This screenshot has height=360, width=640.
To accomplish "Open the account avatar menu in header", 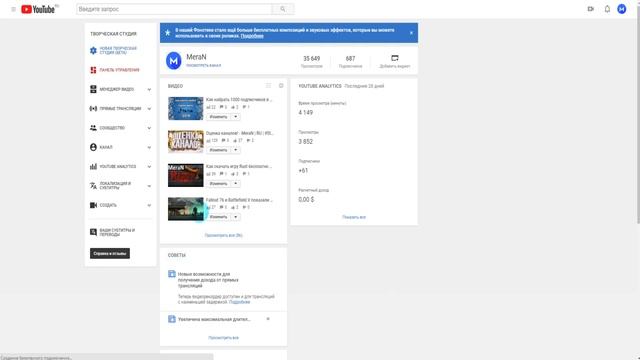I will (622, 9).
